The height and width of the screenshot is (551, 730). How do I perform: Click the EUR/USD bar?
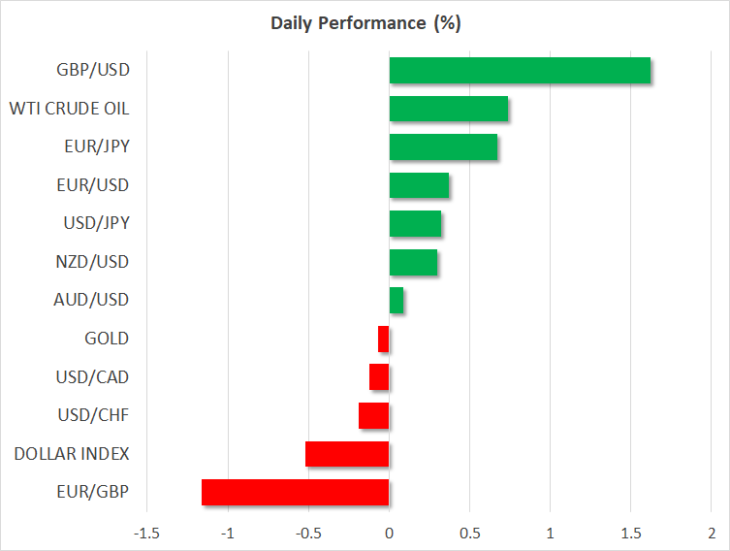point(419,185)
